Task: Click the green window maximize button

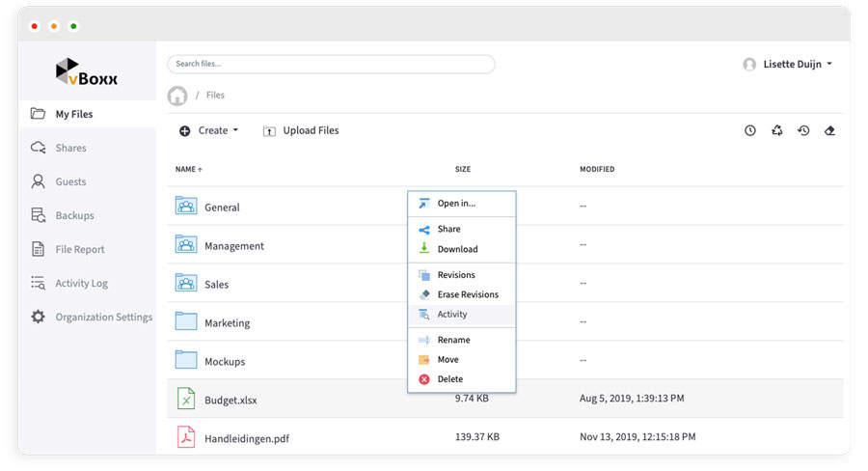Action: [73, 26]
